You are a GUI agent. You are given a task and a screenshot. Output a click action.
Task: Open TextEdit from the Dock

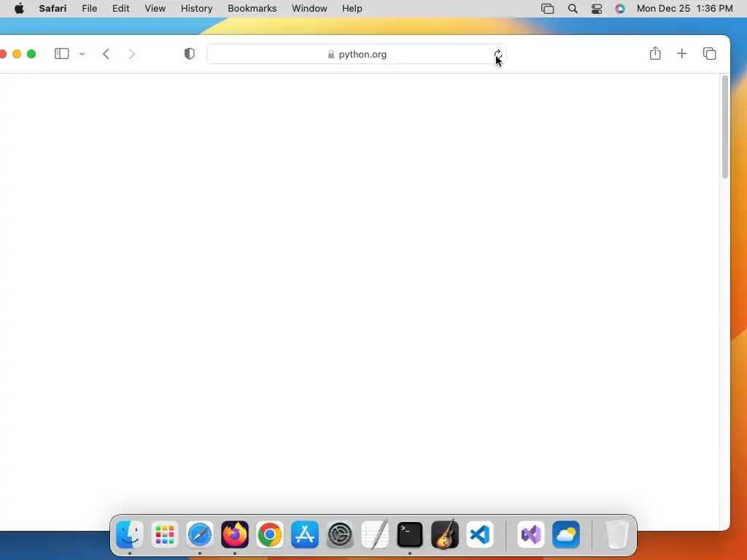point(375,534)
